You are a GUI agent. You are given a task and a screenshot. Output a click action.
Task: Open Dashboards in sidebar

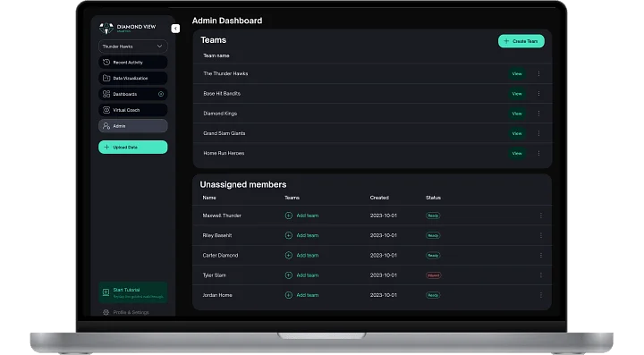click(132, 94)
